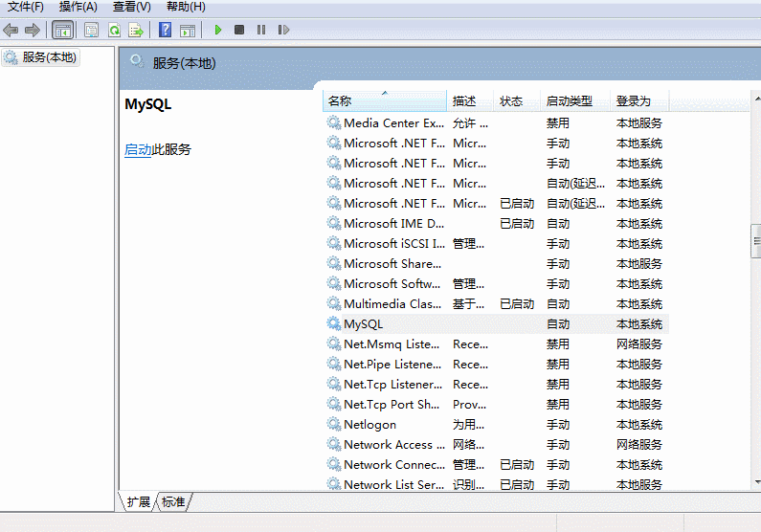Open the Help question mark icon
761x532 pixels.
pos(165,30)
